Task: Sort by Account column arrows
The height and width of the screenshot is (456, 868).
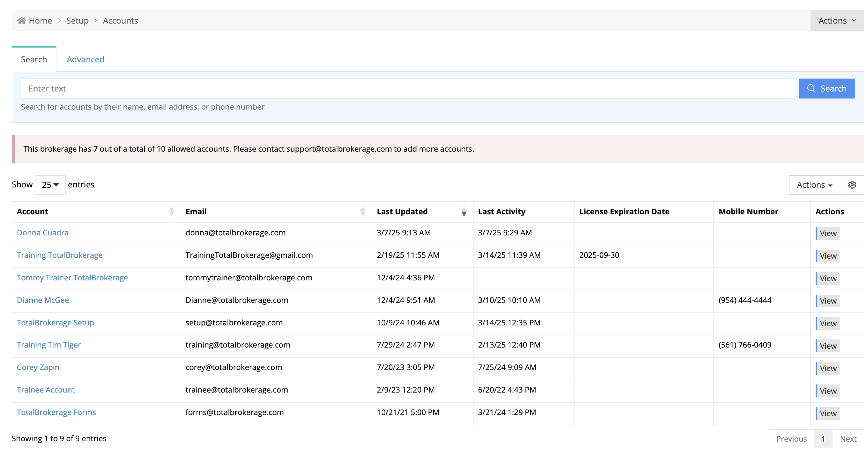Action: (x=171, y=211)
